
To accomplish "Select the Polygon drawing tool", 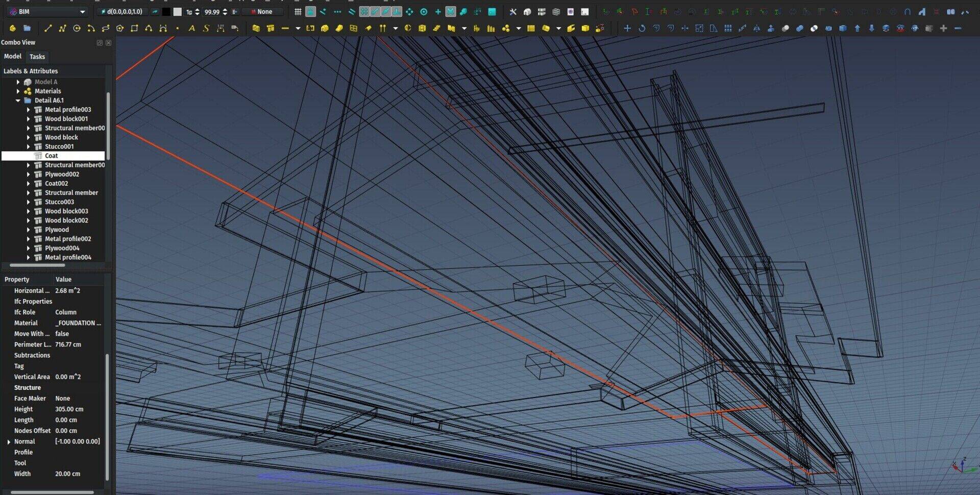I will (120, 29).
